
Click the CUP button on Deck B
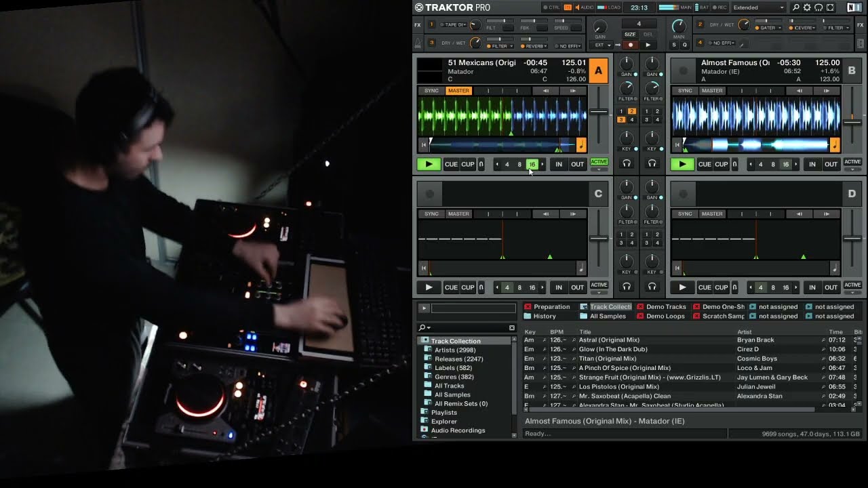pyautogui.click(x=722, y=164)
